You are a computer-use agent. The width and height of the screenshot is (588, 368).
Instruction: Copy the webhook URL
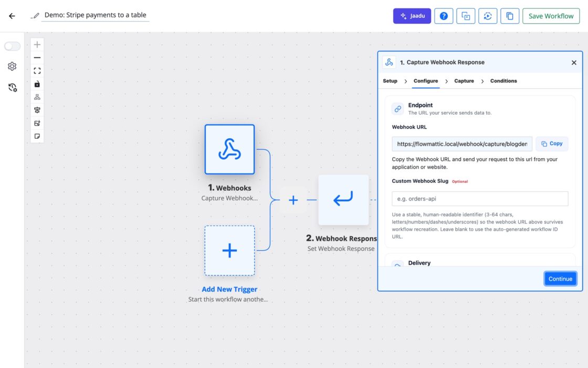click(552, 144)
